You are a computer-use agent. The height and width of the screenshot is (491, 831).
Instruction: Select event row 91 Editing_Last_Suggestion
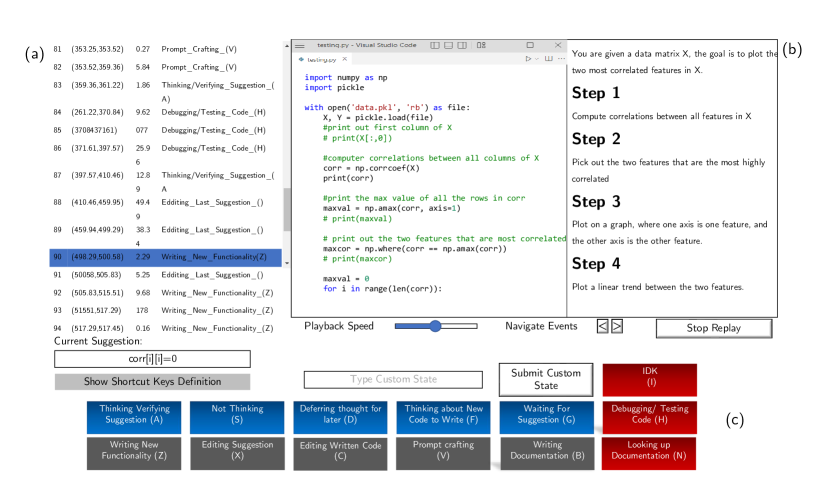[x=166, y=275]
